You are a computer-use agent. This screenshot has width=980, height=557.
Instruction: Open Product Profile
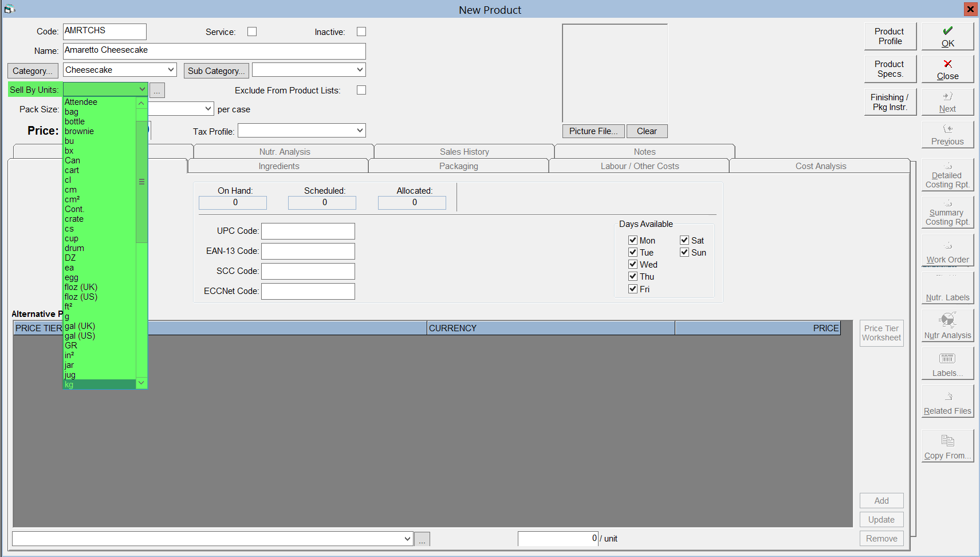[x=890, y=36]
